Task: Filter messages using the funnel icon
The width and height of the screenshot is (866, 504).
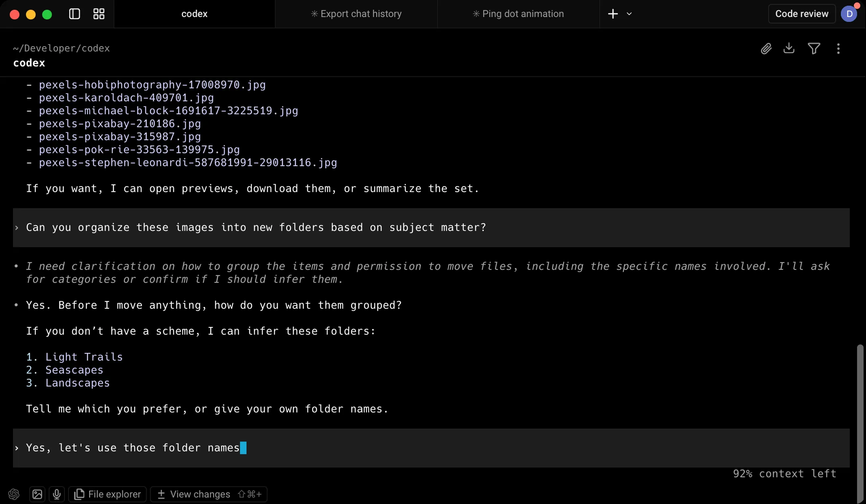Action: (x=814, y=48)
